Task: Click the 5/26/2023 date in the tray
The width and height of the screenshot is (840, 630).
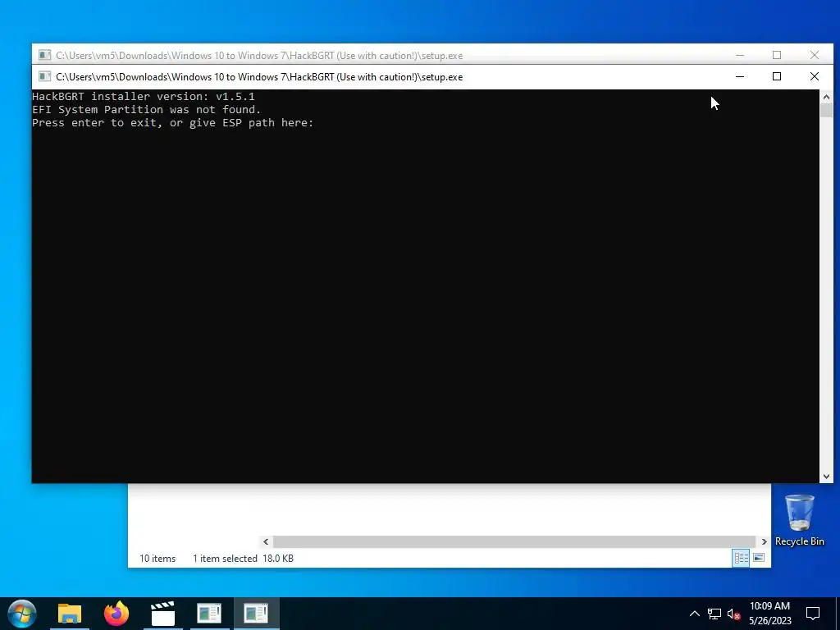Action: (x=769, y=621)
